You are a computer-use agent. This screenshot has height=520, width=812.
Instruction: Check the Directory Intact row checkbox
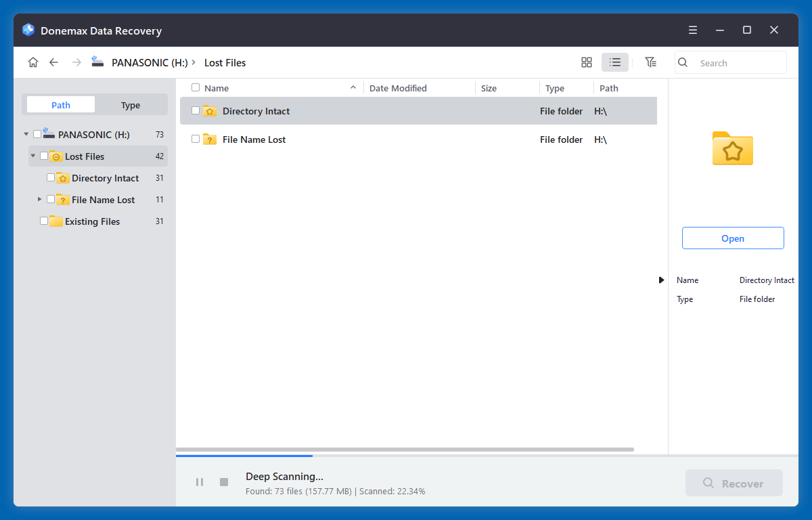click(196, 110)
